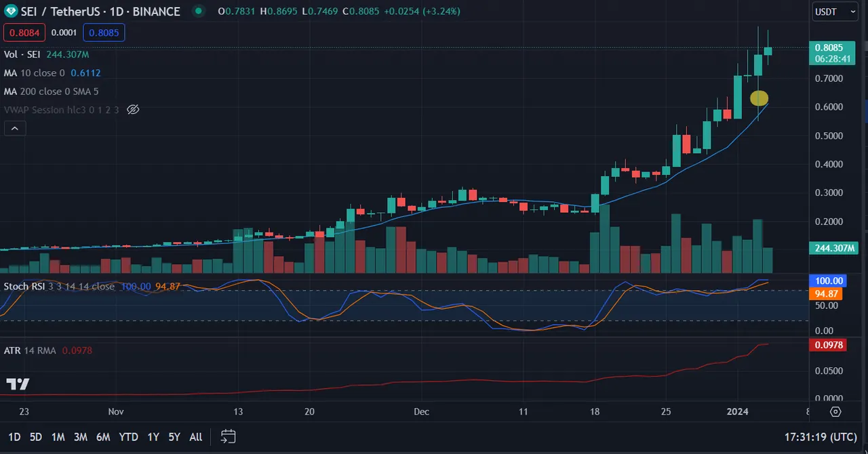Click the red sell price 0.8084 button
This screenshot has width=868, height=454.
(24, 32)
